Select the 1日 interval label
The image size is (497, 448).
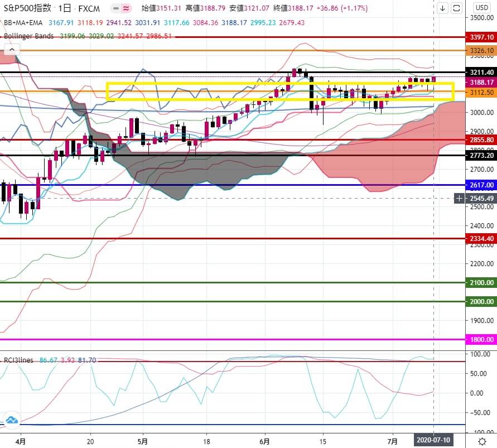(65, 8)
